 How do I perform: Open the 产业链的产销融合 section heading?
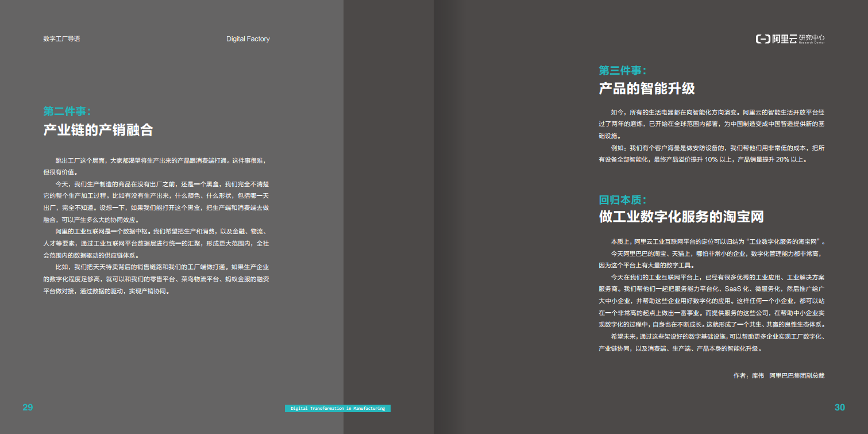click(99, 128)
